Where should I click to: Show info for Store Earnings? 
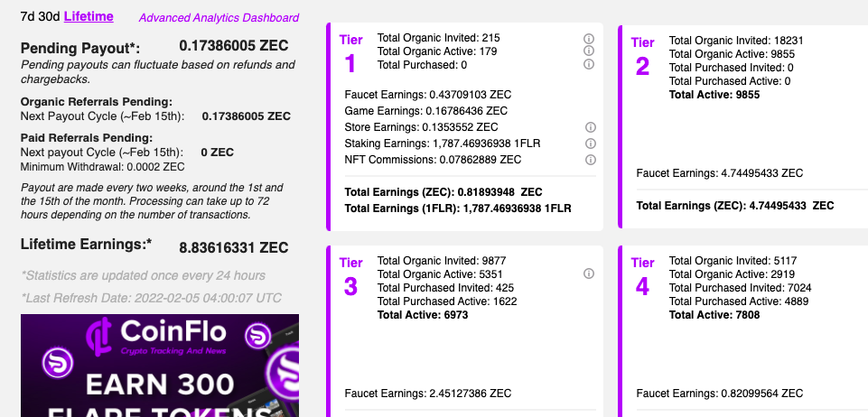coord(591,127)
